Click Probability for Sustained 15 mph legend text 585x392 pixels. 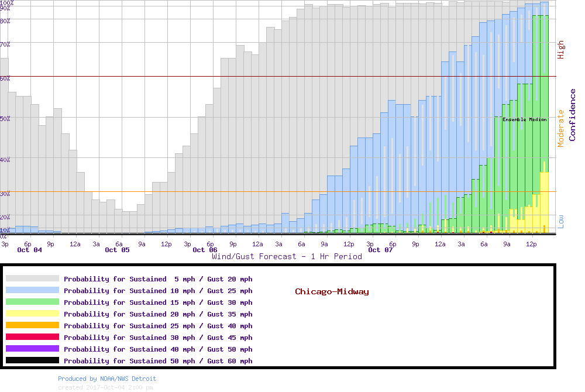click(x=158, y=302)
